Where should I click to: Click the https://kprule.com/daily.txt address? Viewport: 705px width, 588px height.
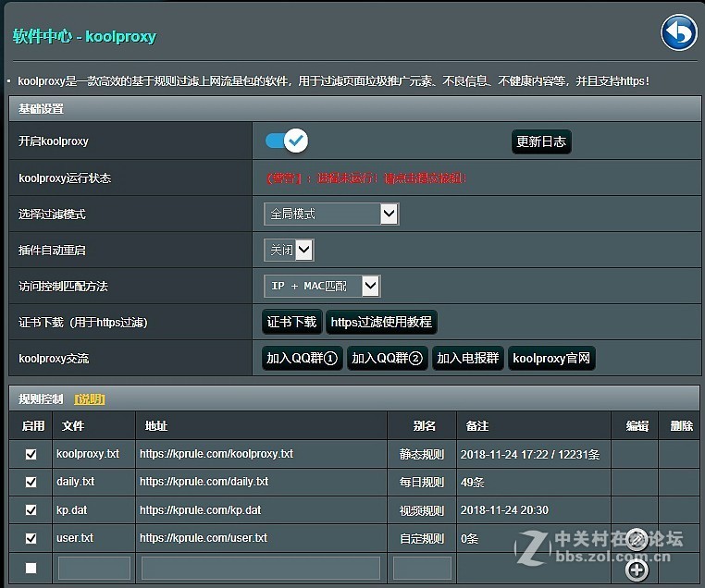point(204,482)
